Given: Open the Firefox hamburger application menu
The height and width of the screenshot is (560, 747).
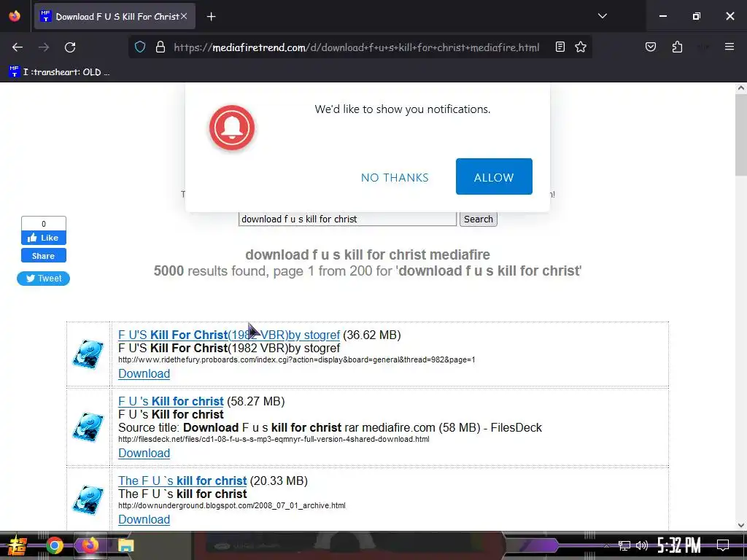Looking at the screenshot, I should tap(729, 47).
